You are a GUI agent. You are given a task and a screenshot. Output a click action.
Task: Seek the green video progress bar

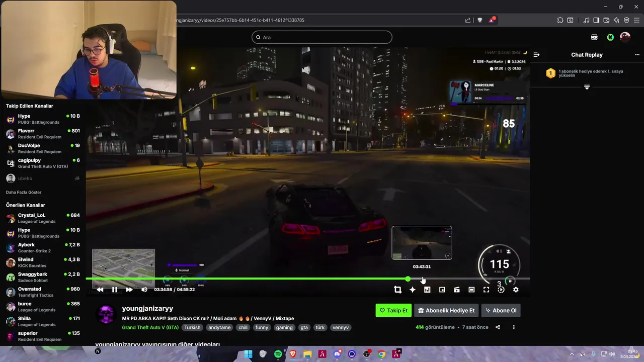pyautogui.click(x=307, y=279)
